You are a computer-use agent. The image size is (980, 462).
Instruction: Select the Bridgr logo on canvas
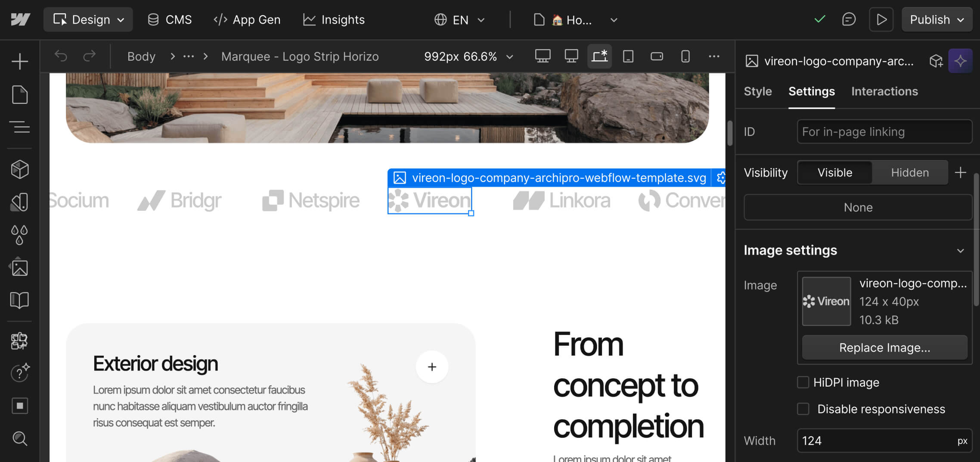click(x=179, y=200)
